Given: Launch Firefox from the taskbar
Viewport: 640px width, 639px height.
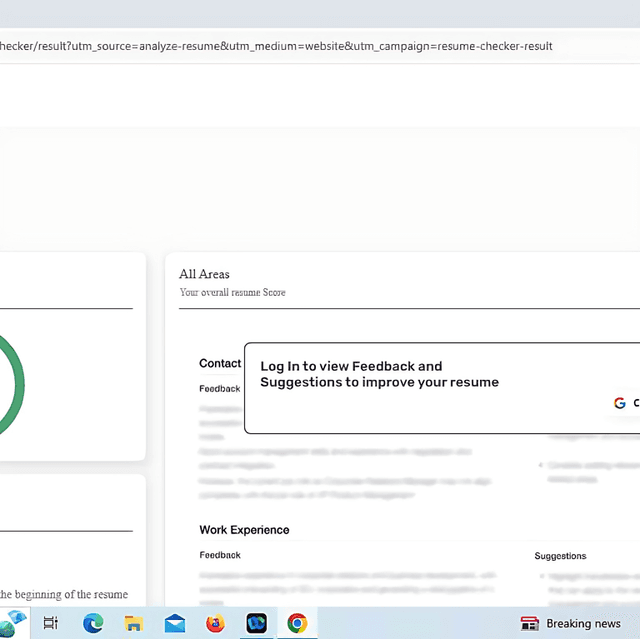Looking at the screenshot, I should tap(216, 623).
